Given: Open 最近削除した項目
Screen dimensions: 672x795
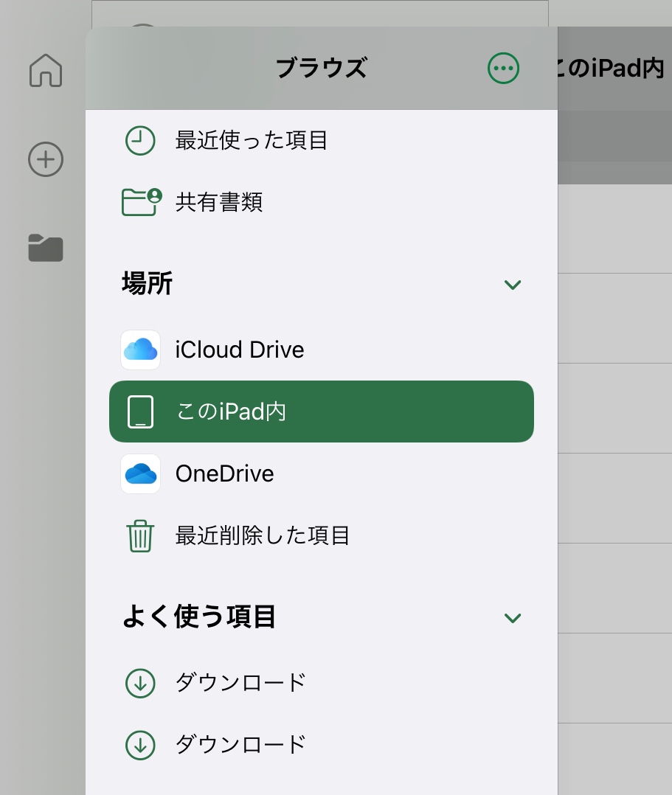Looking at the screenshot, I should coord(322,536).
